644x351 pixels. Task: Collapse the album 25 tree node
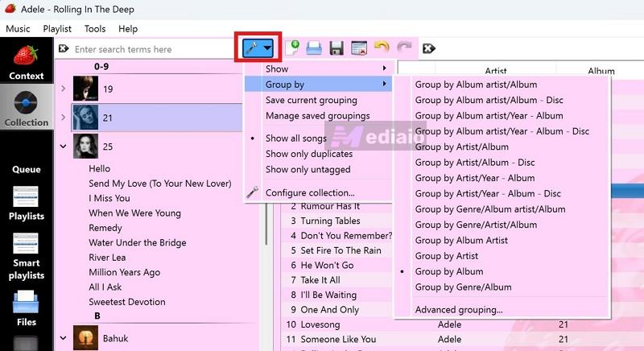[x=64, y=147]
